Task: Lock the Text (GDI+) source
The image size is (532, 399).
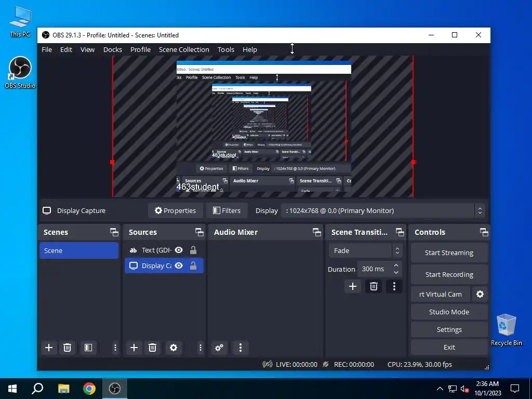Action: 193,250
